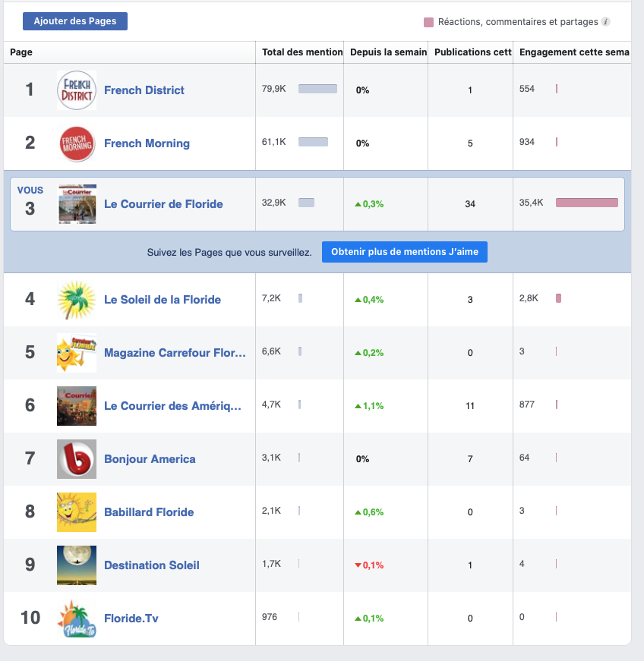Click the 35,4K engagement bar
644x661 pixels.
(586, 203)
